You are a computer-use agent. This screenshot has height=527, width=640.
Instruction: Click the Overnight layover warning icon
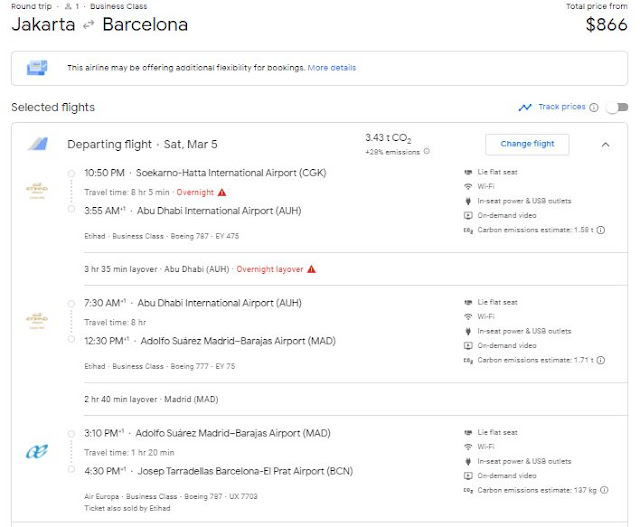coord(312,269)
